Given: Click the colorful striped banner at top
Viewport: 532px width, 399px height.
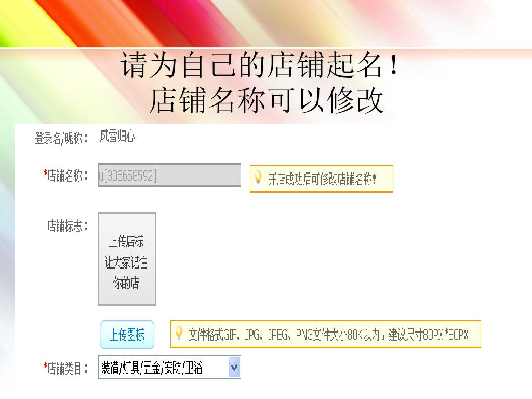Looking at the screenshot, I should point(266,24).
